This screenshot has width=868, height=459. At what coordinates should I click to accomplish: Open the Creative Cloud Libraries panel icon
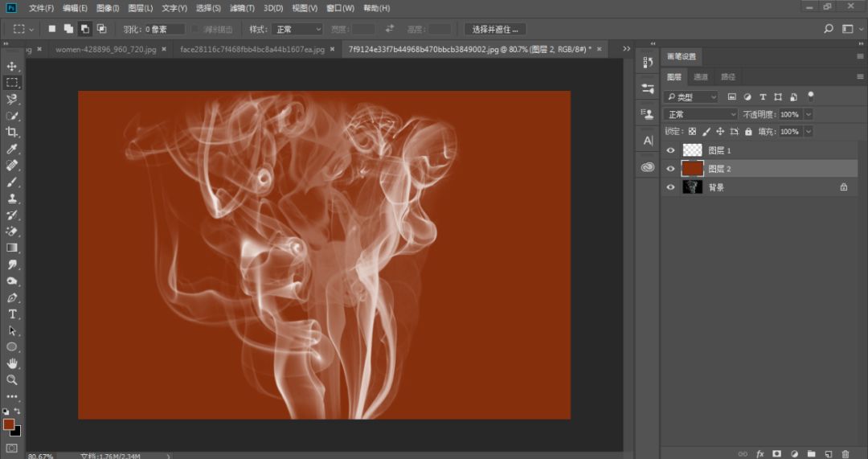click(x=648, y=166)
